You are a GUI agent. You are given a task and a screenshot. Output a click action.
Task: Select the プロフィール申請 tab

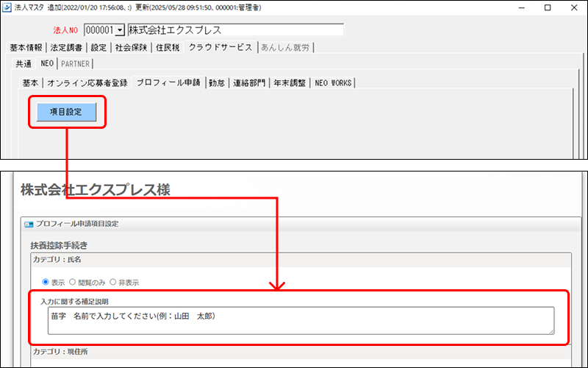point(168,82)
